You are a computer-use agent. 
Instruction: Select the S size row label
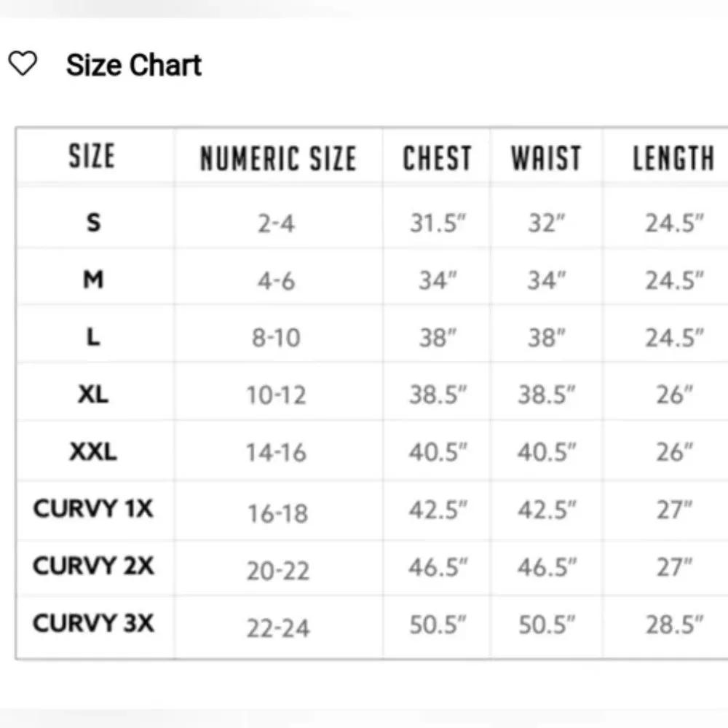pos(93,222)
